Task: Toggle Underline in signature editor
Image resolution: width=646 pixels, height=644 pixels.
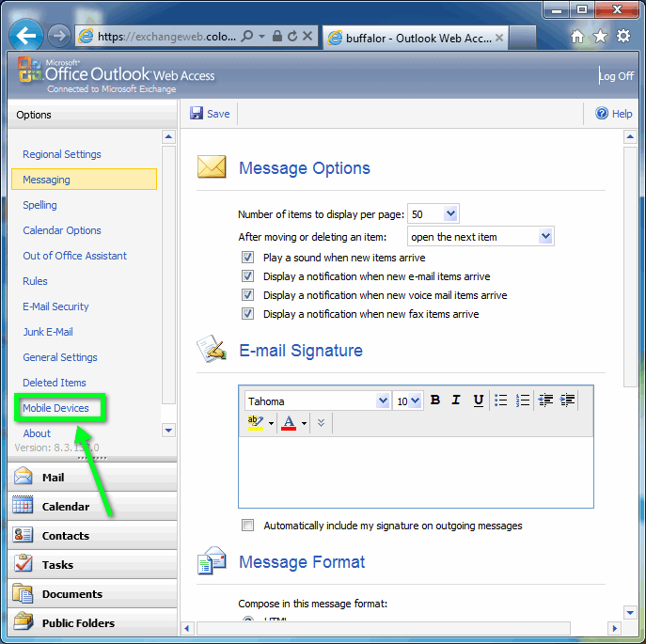Action: coord(478,401)
